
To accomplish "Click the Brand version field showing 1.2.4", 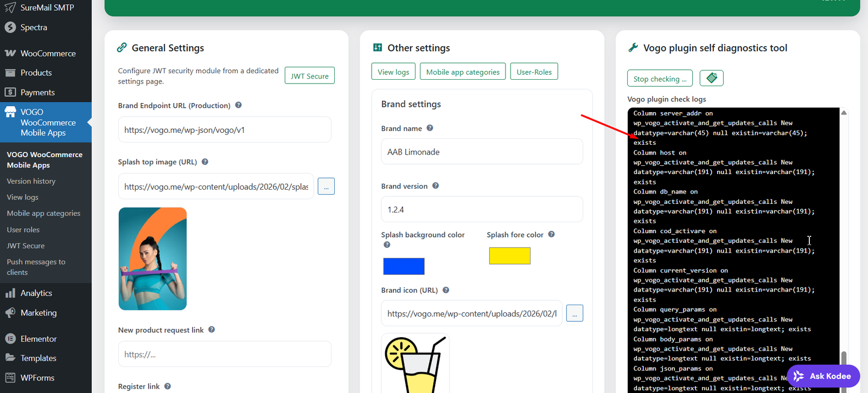I will [x=482, y=209].
